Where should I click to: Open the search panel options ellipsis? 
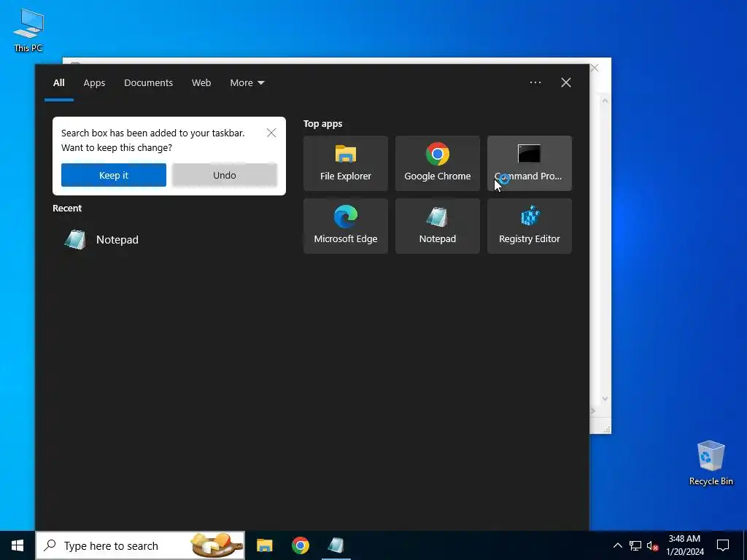point(535,82)
